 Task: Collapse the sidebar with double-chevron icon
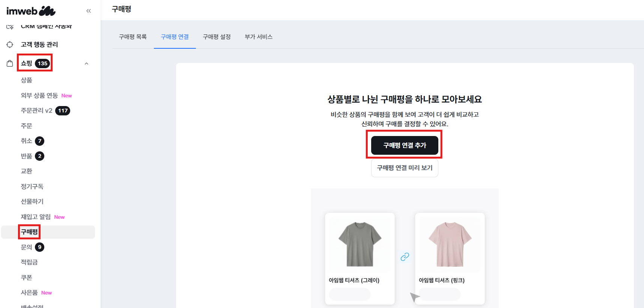click(89, 11)
